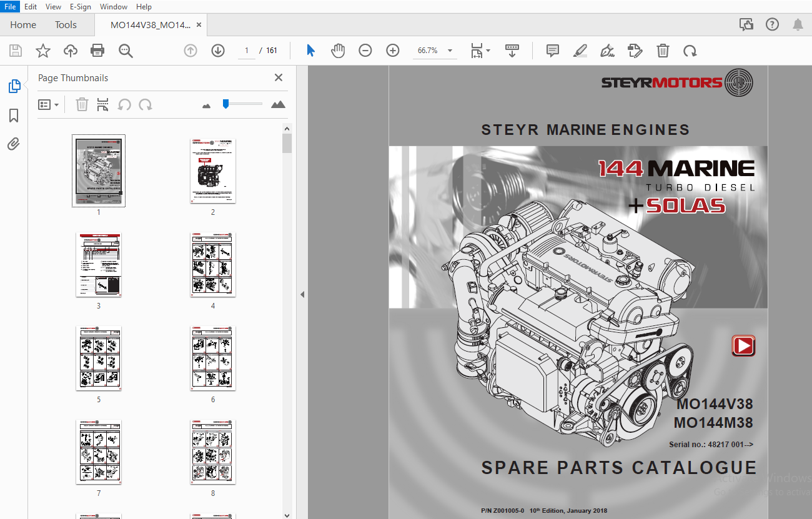Rotate thumbnails counterclockwise
The height and width of the screenshot is (519, 812).
124,105
